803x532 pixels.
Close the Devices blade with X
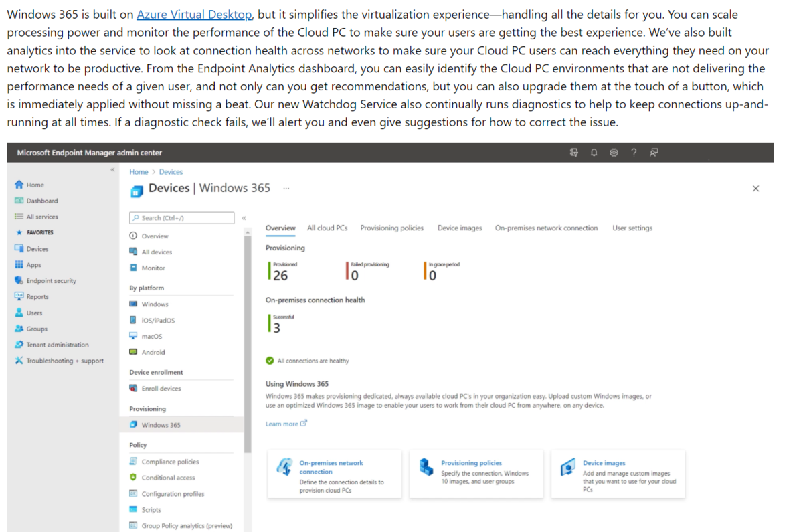755,189
